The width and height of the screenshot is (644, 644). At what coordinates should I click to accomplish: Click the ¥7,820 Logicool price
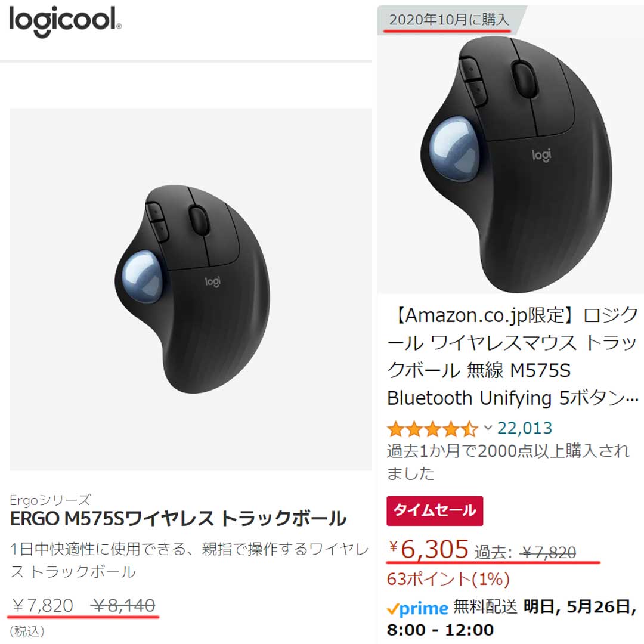click(43, 605)
